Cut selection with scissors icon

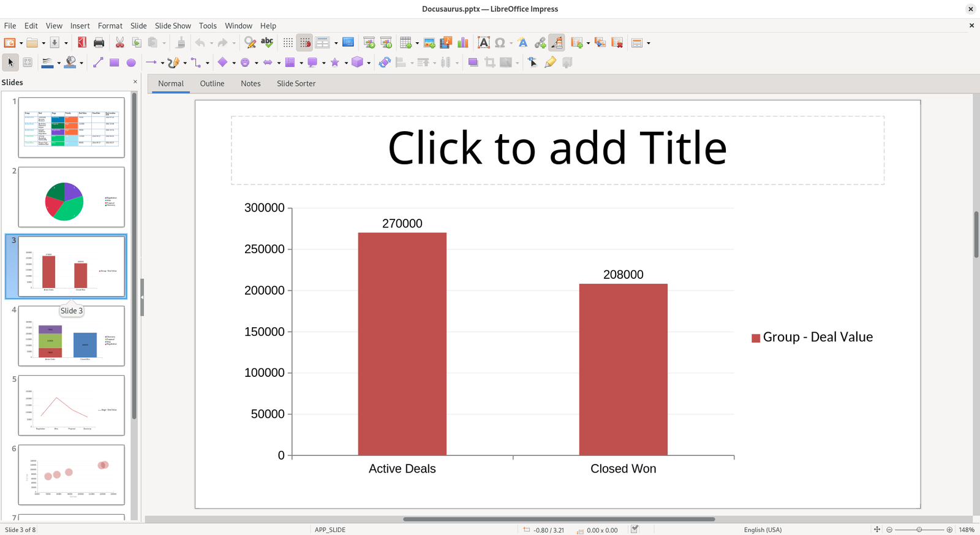(x=120, y=42)
